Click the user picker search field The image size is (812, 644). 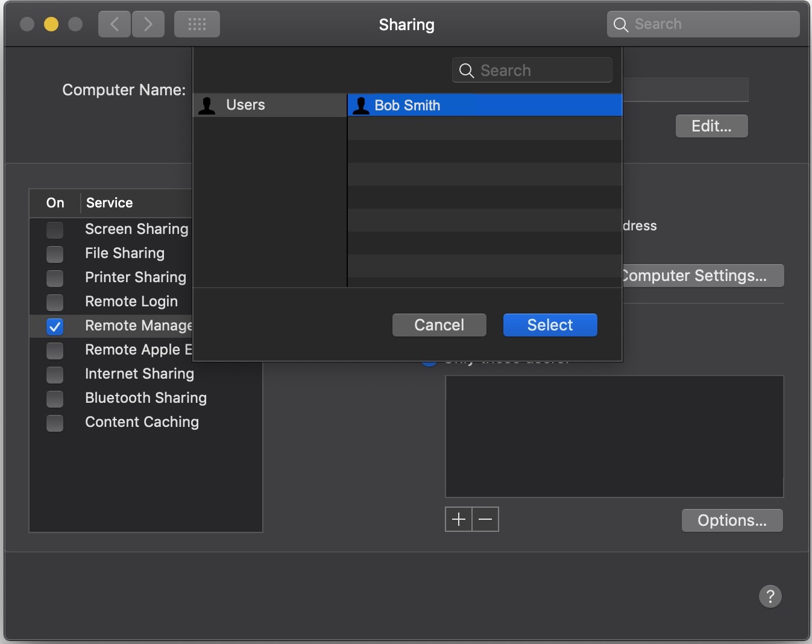coord(532,71)
